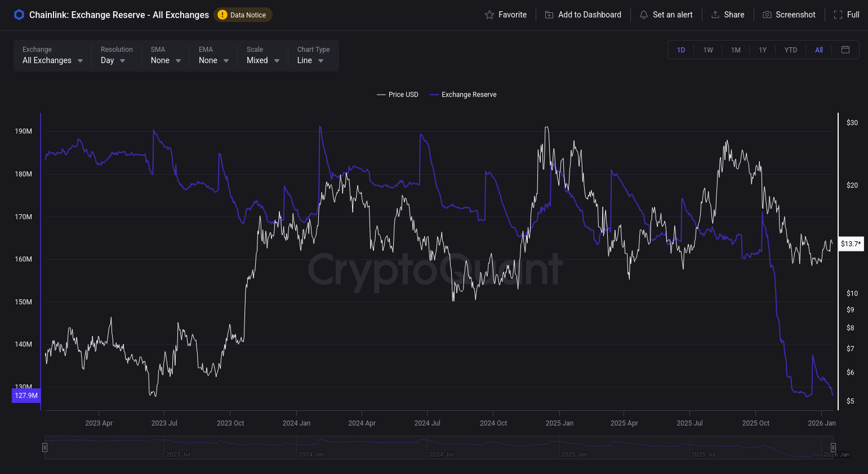Open the Data Notice warning badge
868x474 pixels.
[243, 15]
